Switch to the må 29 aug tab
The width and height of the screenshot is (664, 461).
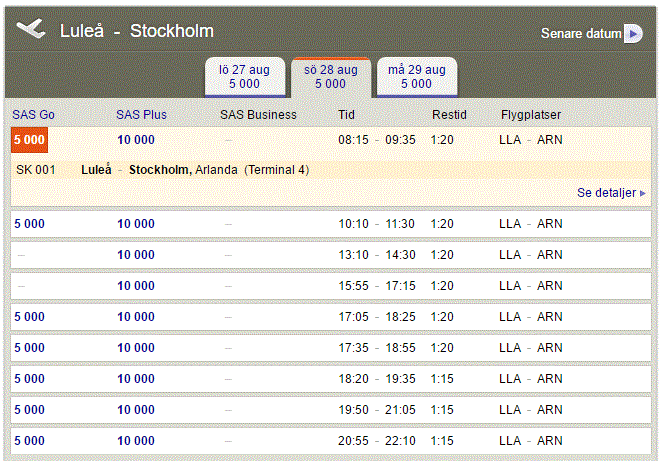(x=416, y=76)
